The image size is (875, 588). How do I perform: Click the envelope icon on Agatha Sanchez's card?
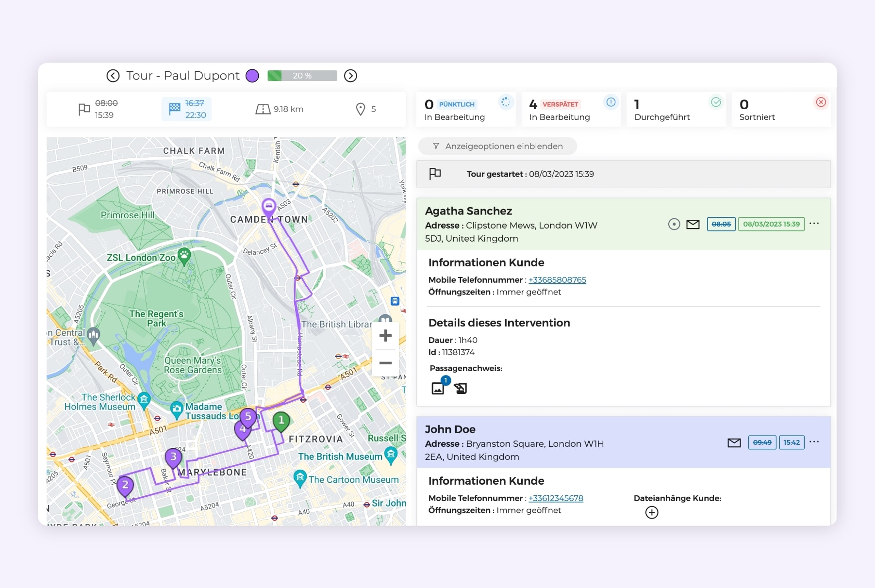(x=693, y=224)
